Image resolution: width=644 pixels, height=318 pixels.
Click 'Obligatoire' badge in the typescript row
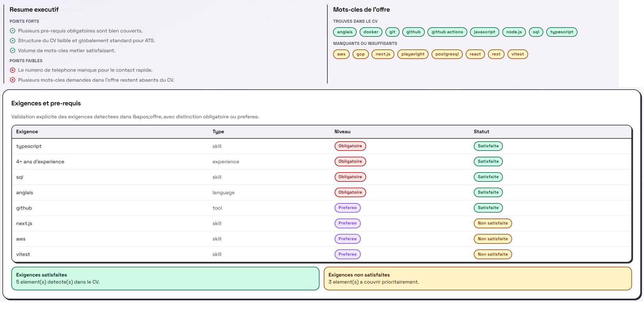tap(350, 146)
